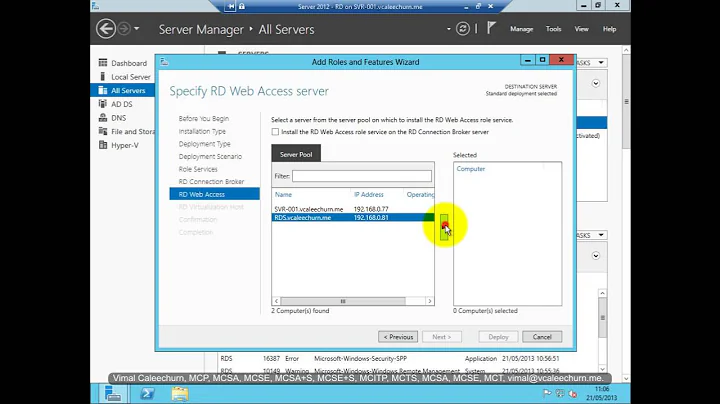This screenshot has height=404, width=720.
Task: Maximize the Add Roles and Features Wizard
Action: pyautogui.click(x=542, y=60)
